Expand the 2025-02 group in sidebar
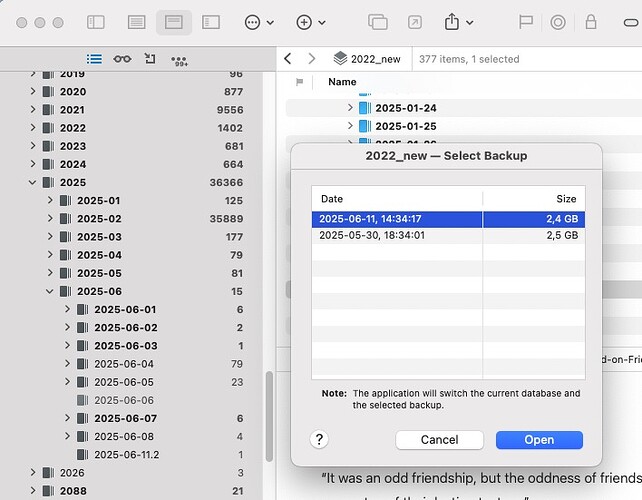Viewport: 642px width, 500px height. (50, 218)
